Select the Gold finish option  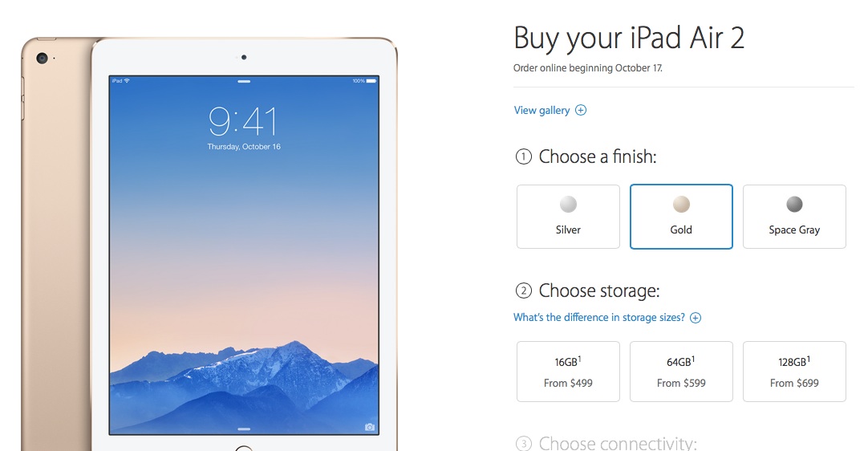tap(681, 217)
